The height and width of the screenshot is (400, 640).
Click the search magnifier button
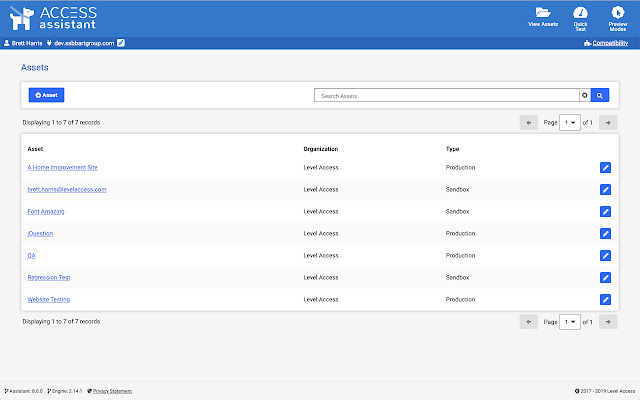coord(600,95)
